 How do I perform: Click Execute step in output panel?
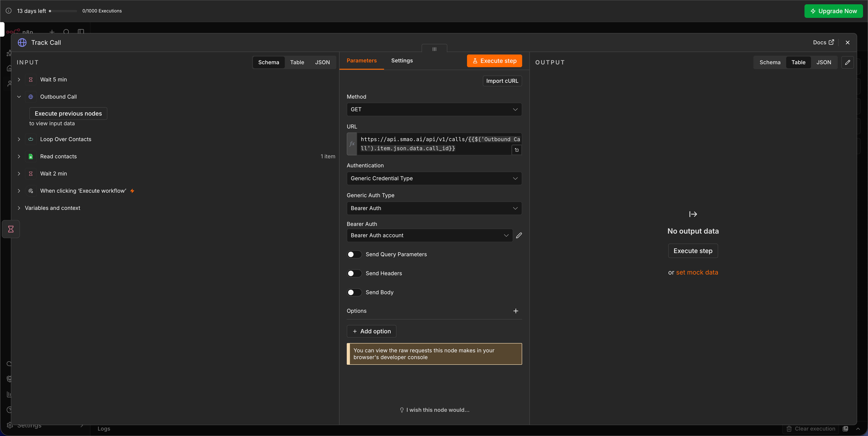coord(693,251)
